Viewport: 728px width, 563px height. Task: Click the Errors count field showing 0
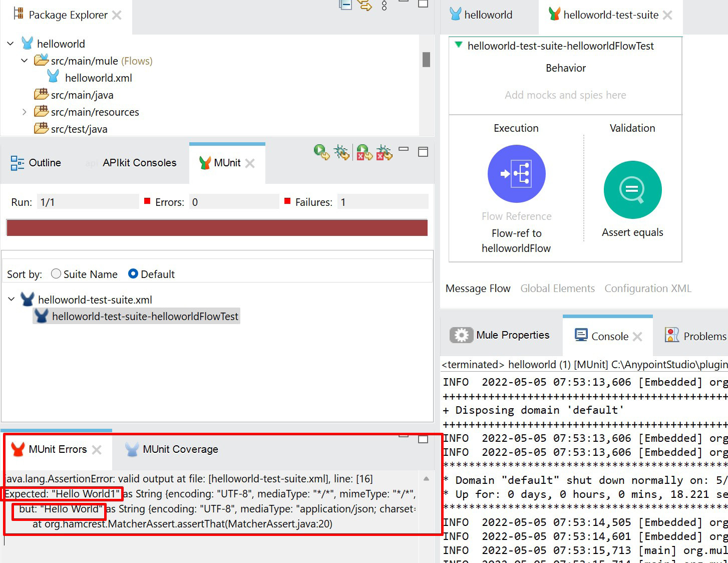234,202
